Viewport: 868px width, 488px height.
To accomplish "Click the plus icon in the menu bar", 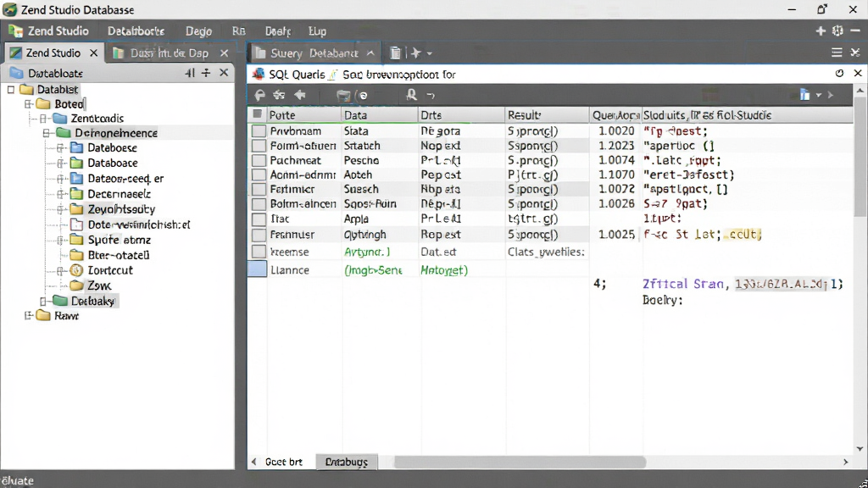I will pyautogui.click(x=821, y=31).
